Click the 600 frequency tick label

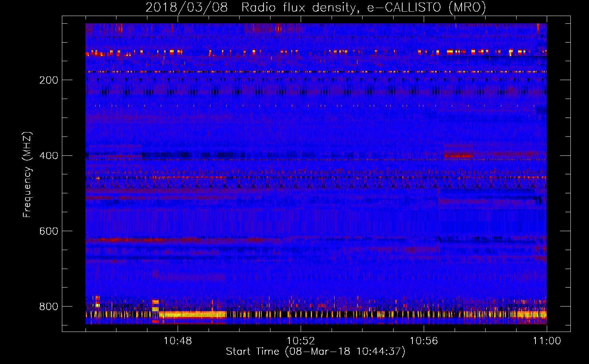click(x=48, y=231)
